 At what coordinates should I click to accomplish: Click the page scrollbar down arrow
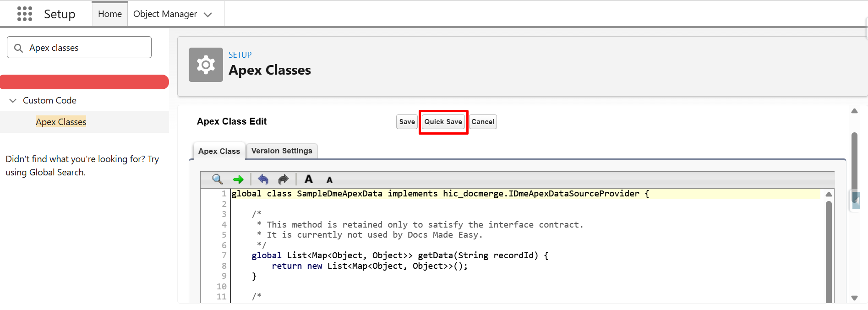tap(854, 298)
